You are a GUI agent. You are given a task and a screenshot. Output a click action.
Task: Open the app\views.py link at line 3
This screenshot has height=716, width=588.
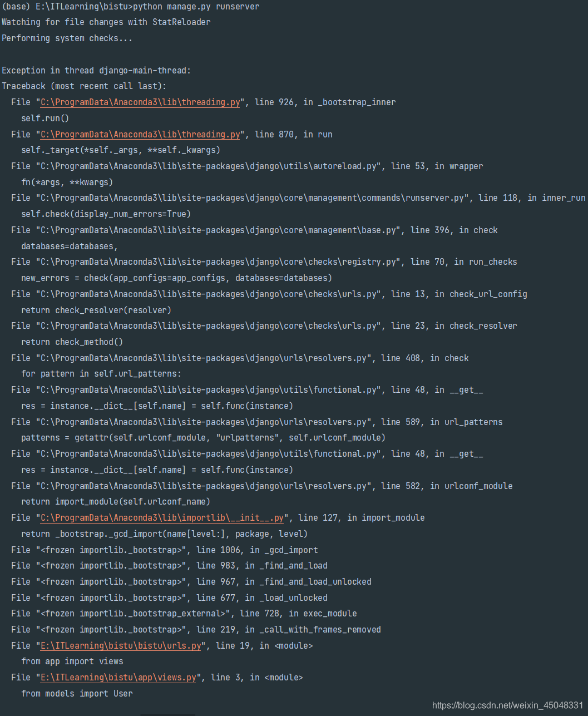click(x=116, y=677)
